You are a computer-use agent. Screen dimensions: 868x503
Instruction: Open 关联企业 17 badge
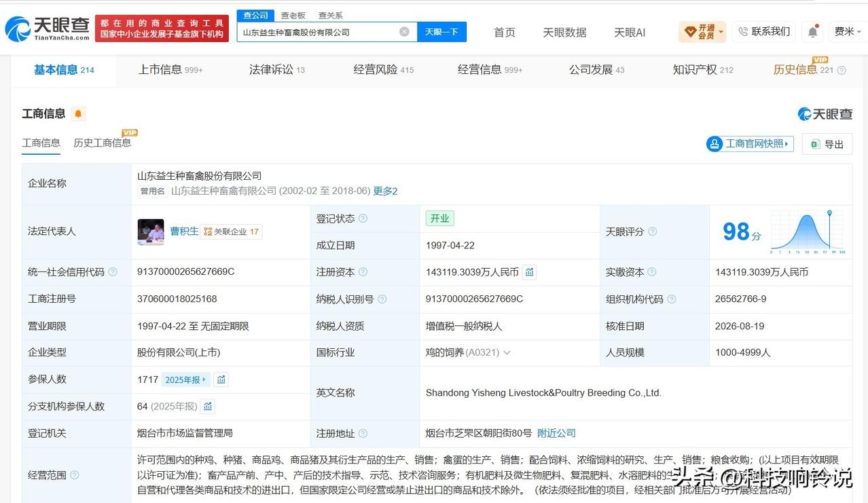click(231, 231)
